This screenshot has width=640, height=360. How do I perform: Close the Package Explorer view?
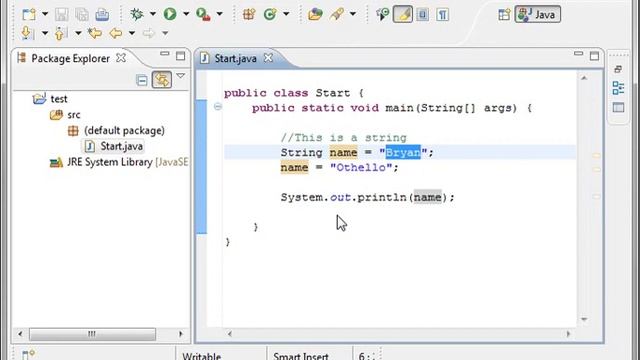(x=121, y=58)
